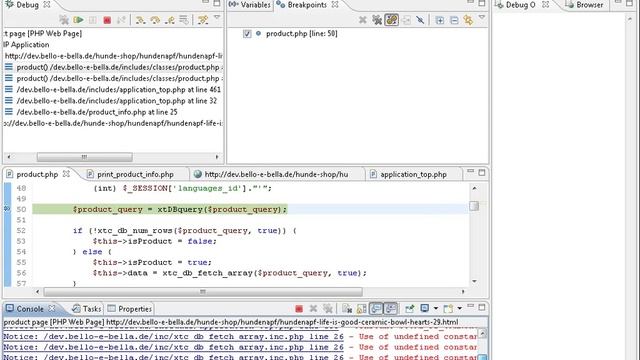Viewport: 640px width, 360px height.
Task: Remove the selected breakpoint
Action: [362, 20]
